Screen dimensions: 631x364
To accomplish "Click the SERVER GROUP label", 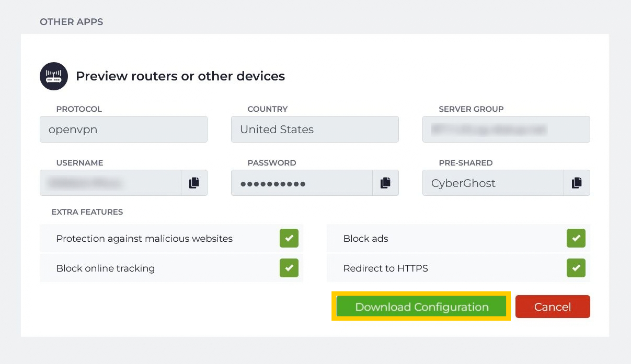I will (471, 109).
